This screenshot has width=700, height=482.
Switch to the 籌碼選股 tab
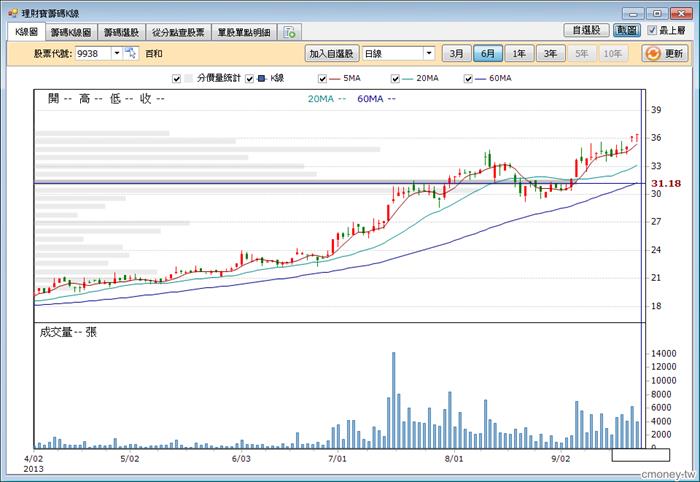click(x=121, y=33)
